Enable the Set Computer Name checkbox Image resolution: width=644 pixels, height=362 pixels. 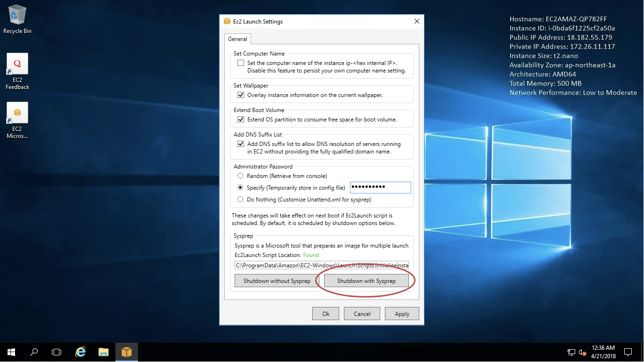click(241, 63)
